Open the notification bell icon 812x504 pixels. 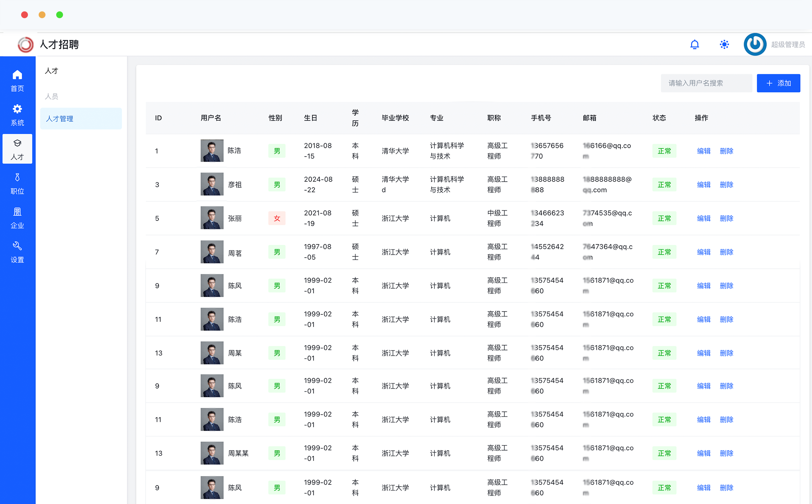[694, 44]
